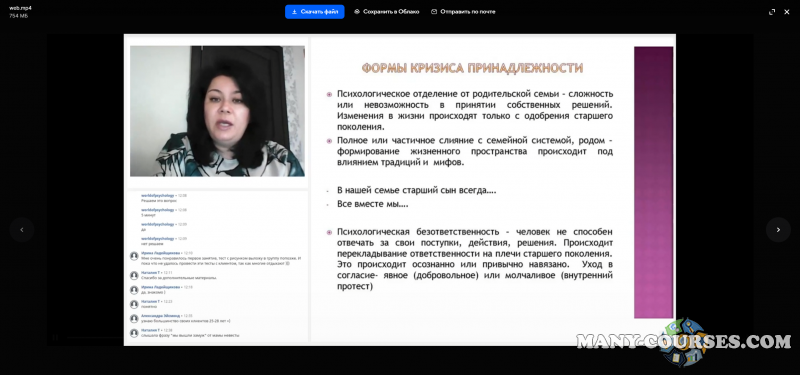
Task: Pause the video using the playback control
Action: pos(56,337)
